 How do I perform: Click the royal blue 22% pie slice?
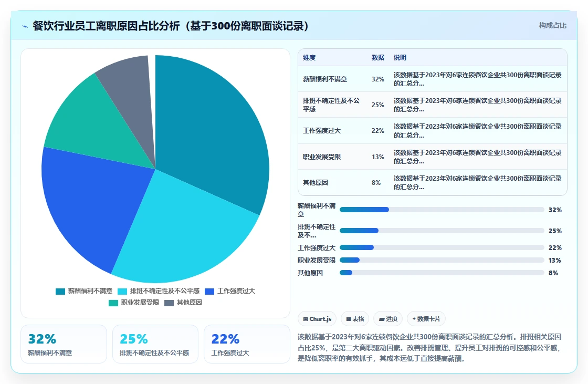point(90,203)
